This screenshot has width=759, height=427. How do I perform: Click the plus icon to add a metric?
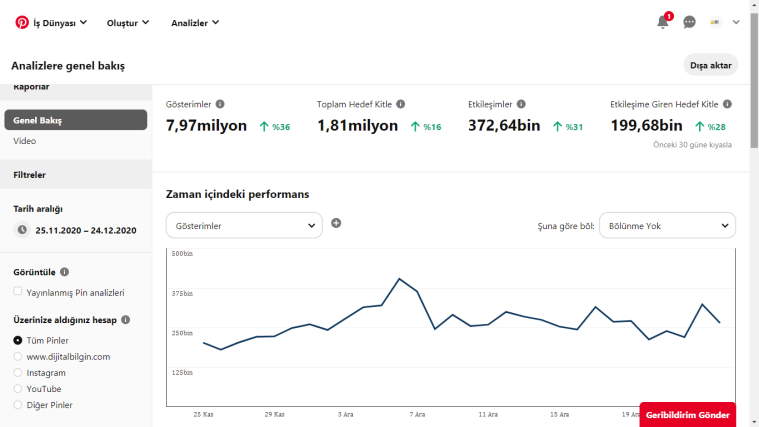tap(336, 223)
